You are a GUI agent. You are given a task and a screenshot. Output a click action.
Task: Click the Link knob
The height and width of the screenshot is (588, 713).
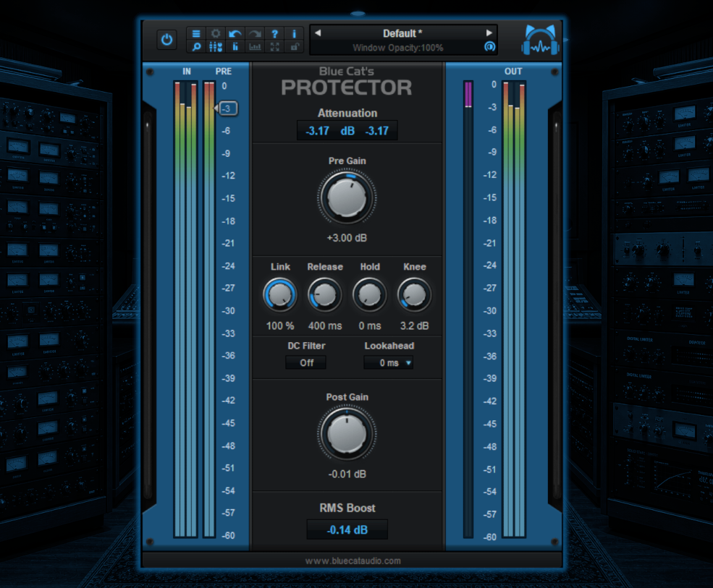[x=280, y=295]
